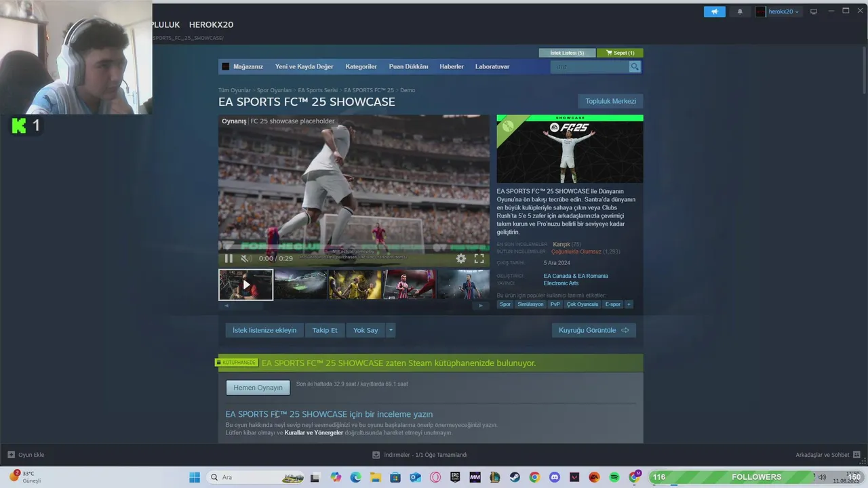Switch to Big Picture mode monitor icon

coord(814,12)
